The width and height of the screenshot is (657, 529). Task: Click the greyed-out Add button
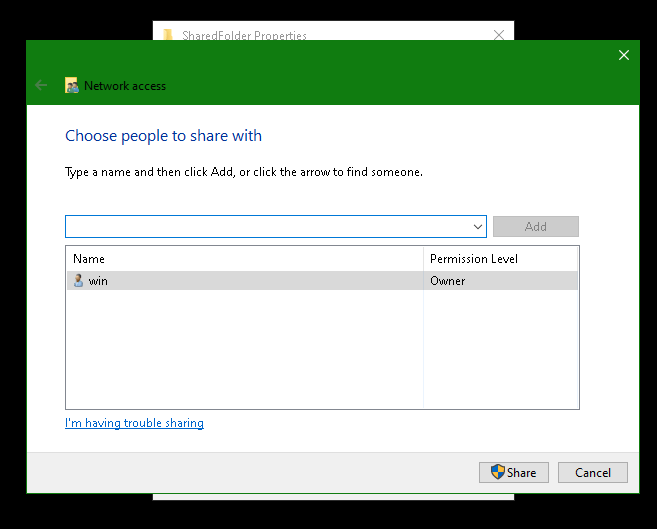[535, 227]
